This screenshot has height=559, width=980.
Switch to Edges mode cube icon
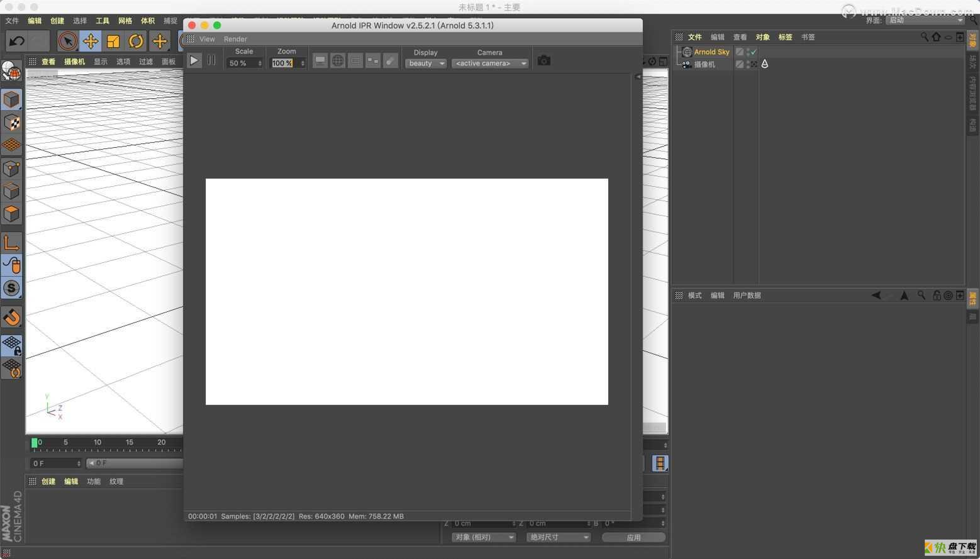[11, 191]
